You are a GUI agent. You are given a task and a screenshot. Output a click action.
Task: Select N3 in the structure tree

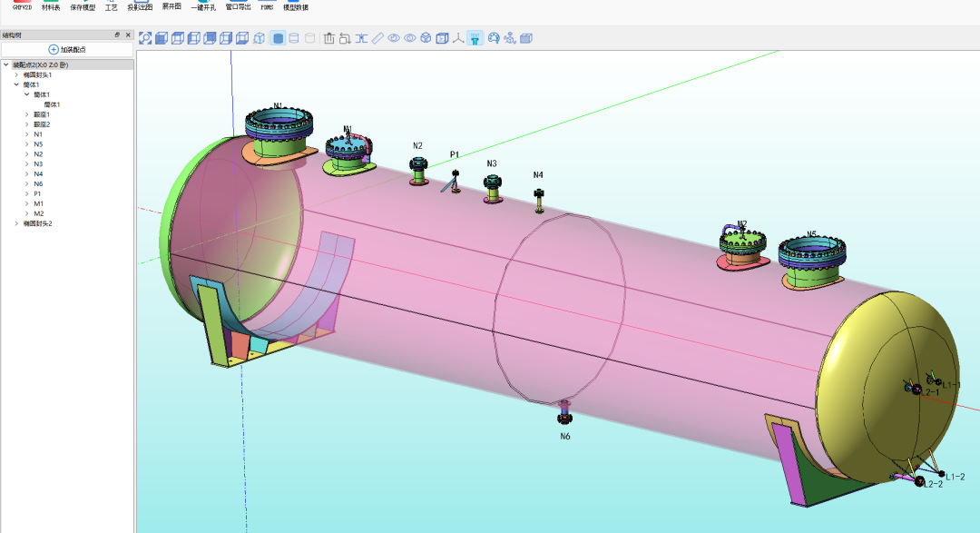click(38, 164)
